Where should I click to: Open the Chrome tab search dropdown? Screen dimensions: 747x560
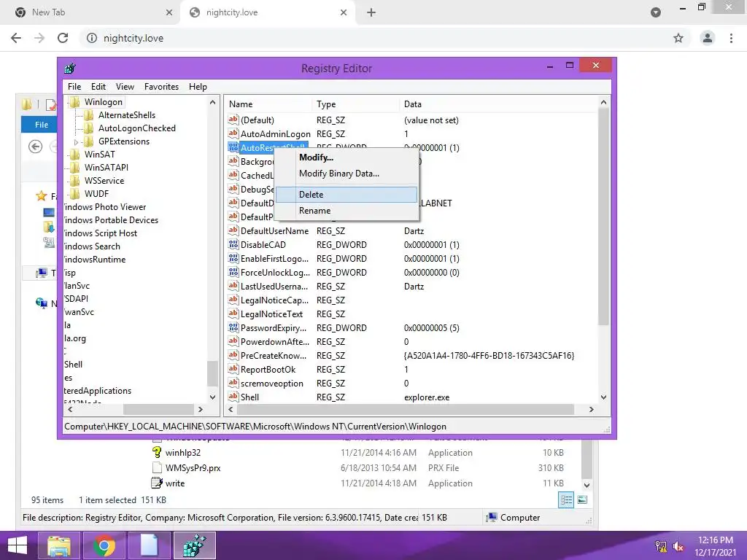(656, 12)
